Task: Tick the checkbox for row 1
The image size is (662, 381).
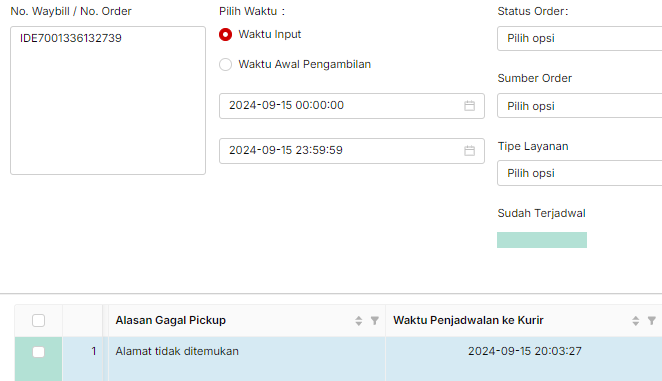Action: point(38,352)
